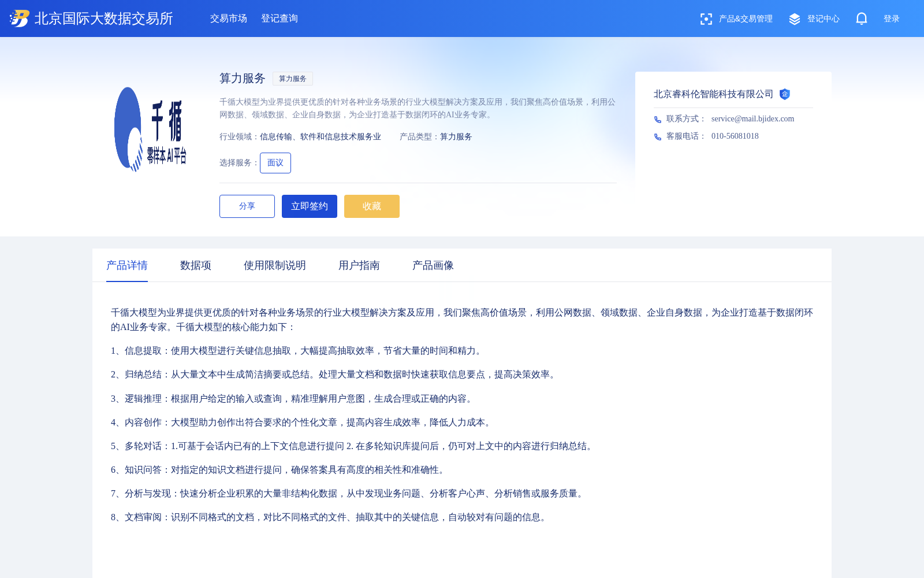Open the 登记查询 menu
Image resolution: width=924 pixels, height=578 pixels.
(280, 18)
